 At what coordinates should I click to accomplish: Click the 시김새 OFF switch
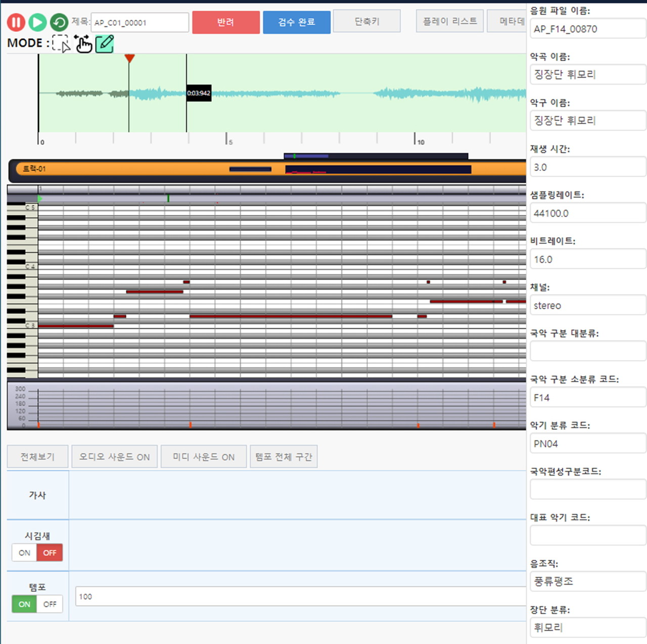click(x=50, y=553)
